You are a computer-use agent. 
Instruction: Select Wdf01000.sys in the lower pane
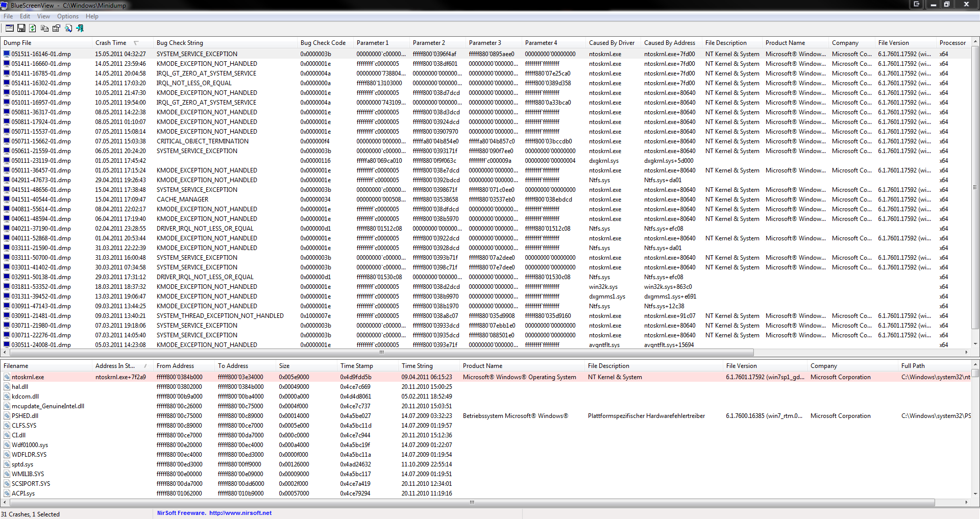pos(485,445)
